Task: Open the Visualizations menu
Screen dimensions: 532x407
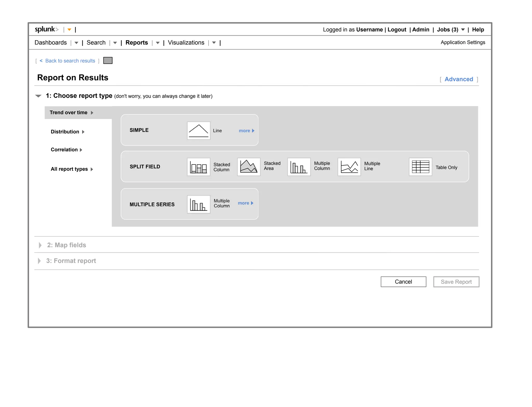Action: tap(186, 43)
